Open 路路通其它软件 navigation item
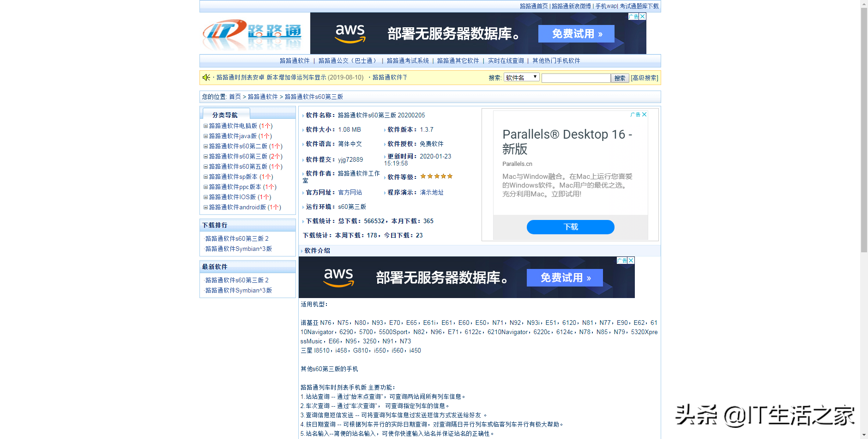 pos(458,61)
